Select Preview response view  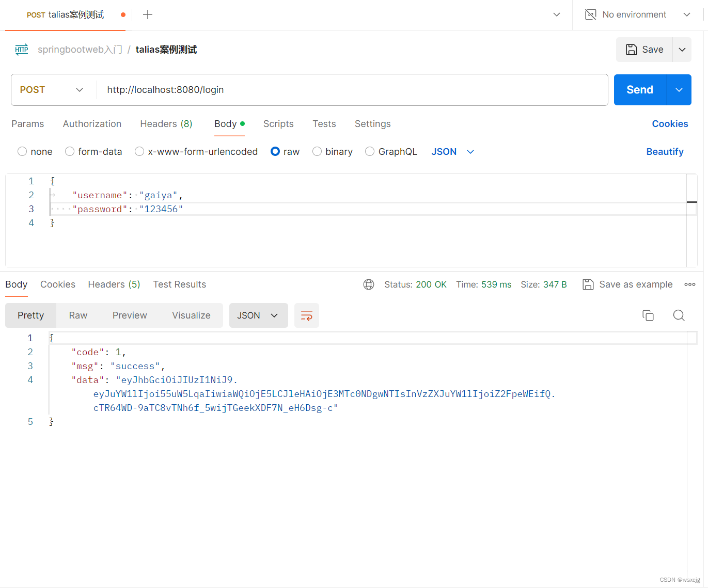(x=130, y=315)
